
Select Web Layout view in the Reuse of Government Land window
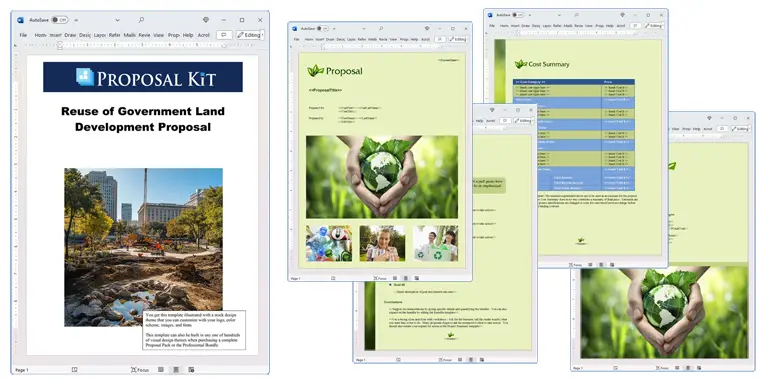[x=191, y=370]
